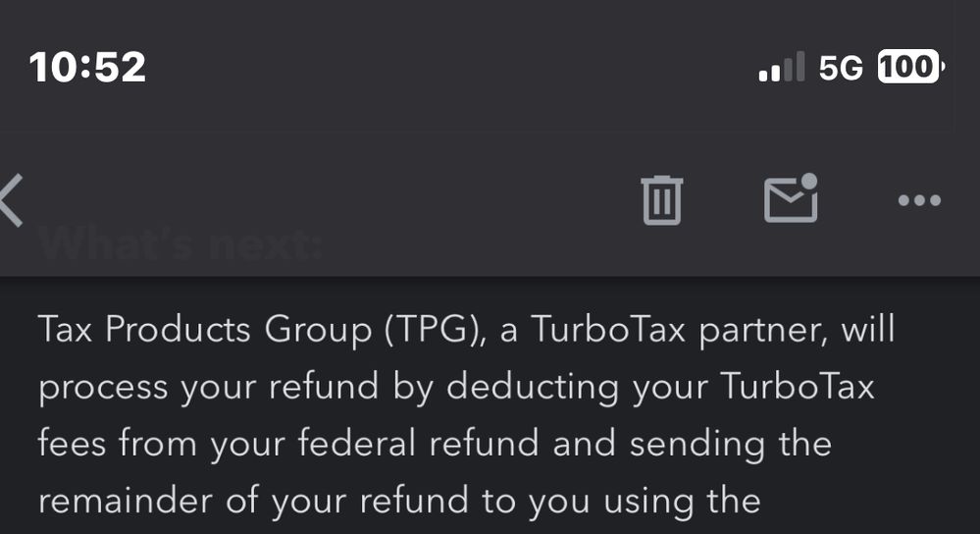Tap the phrase "sending the" in the body
The width and height of the screenshot is (980, 534).
tap(730, 444)
